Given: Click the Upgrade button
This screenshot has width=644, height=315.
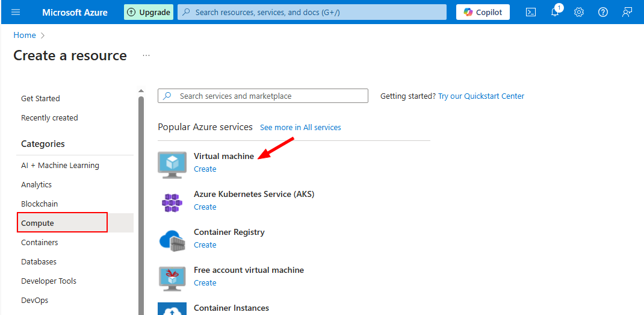Looking at the screenshot, I should [x=149, y=12].
